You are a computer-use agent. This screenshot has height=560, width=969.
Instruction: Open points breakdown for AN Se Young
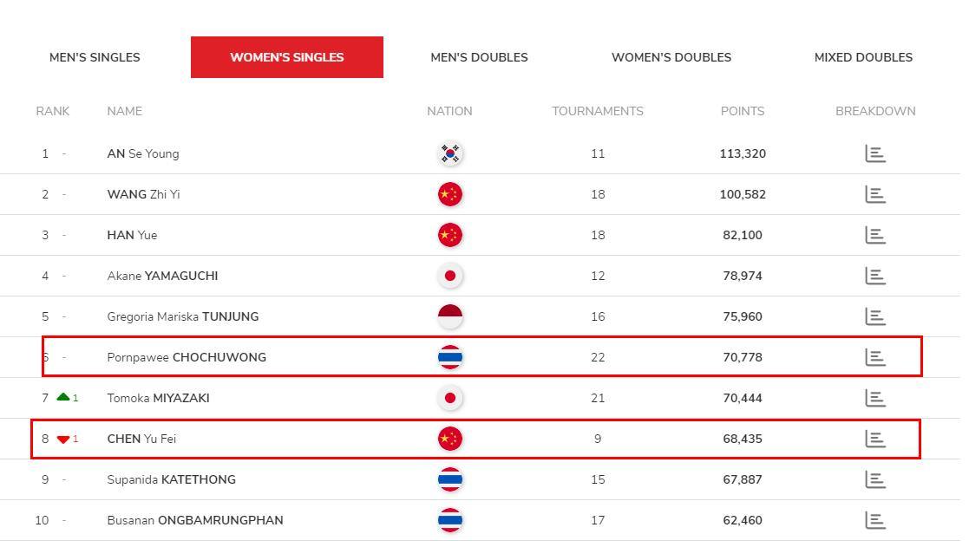[875, 153]
